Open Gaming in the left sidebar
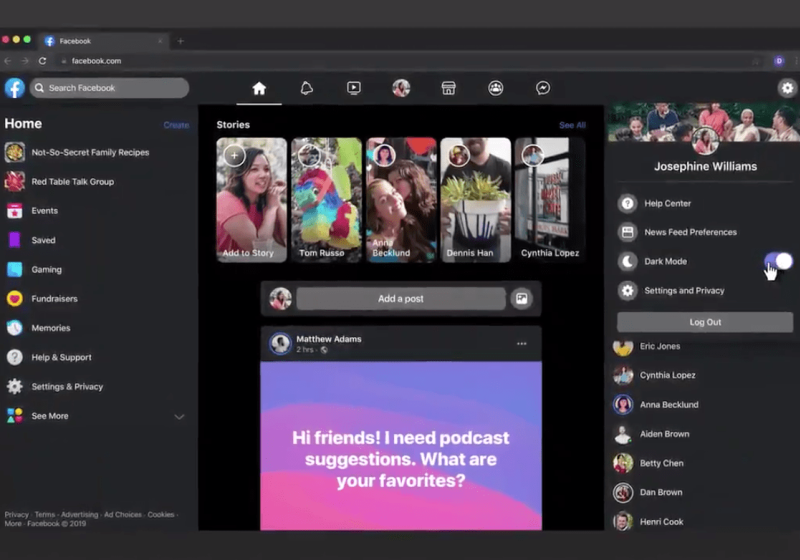Viewport: 800px width, 560px height. (x=46, y=270)
